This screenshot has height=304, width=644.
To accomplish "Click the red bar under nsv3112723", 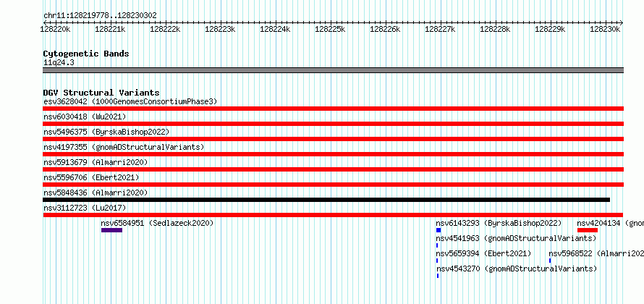I will coord(333,215).
